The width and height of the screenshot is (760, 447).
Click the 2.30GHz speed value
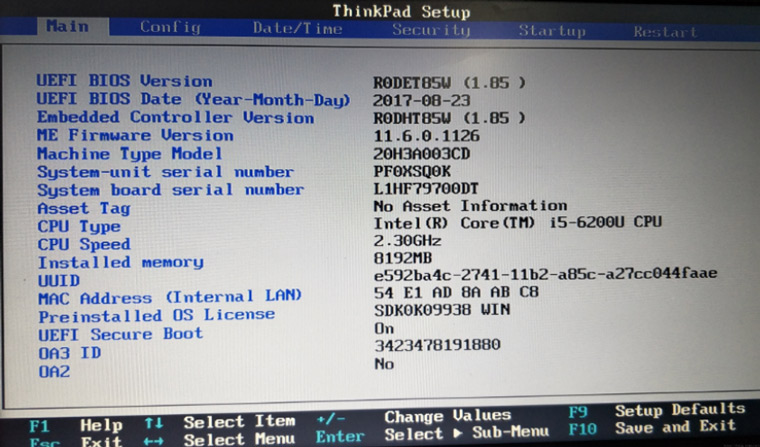pyautogui.click(x=408, y=241)
